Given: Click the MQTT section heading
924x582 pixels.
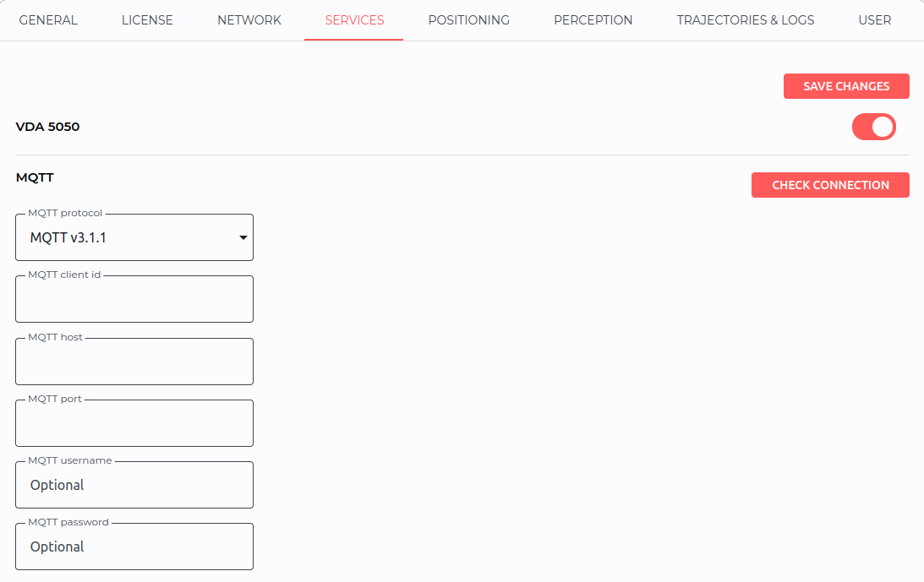Looking at the screenshot, I should (x=35, y=177).
